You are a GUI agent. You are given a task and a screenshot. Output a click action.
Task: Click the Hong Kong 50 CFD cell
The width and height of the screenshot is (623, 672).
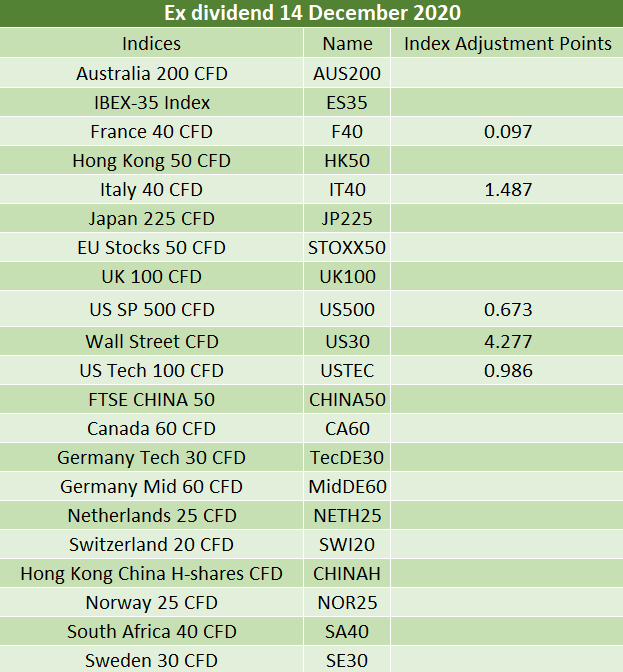(151, 161)
